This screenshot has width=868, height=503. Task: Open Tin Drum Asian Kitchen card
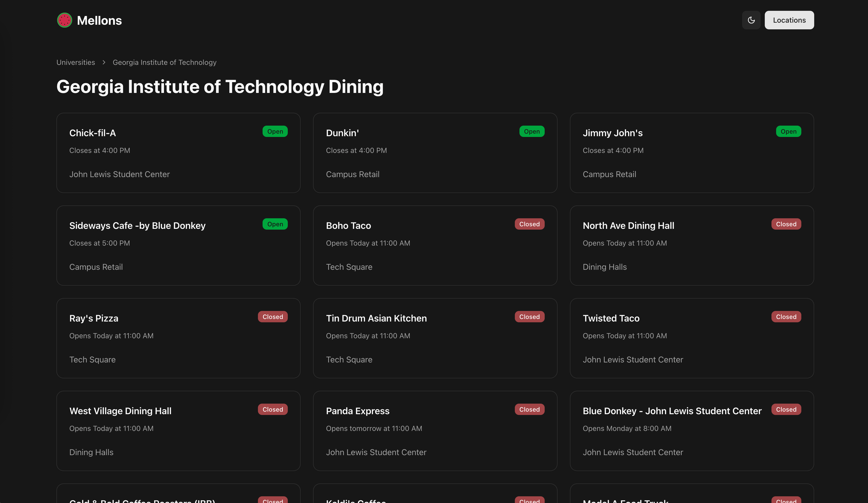[x=435, y=338]
